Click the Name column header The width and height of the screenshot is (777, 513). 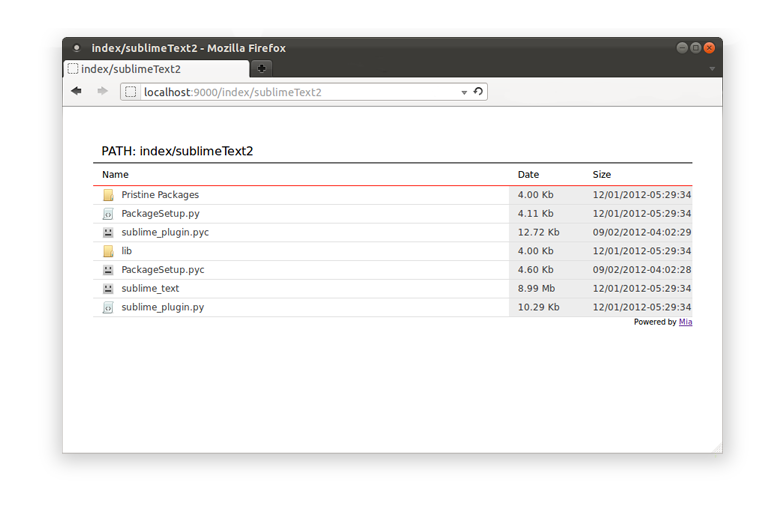tap(115, 174)
